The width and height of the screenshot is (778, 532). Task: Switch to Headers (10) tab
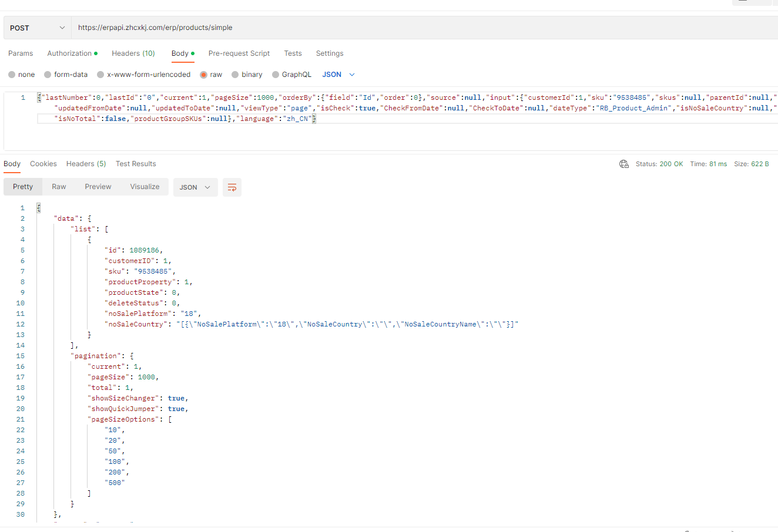click(x=133, y=53)
